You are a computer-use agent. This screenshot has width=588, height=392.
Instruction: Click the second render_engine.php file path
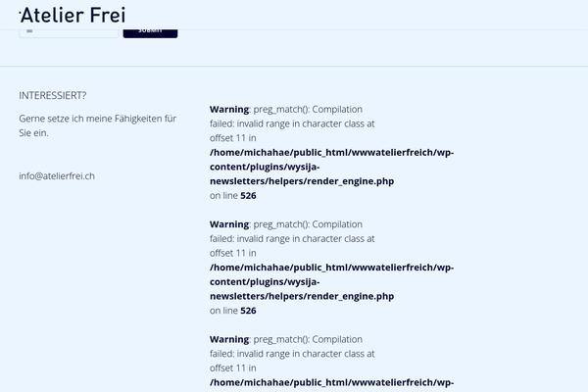coord(331,281)
